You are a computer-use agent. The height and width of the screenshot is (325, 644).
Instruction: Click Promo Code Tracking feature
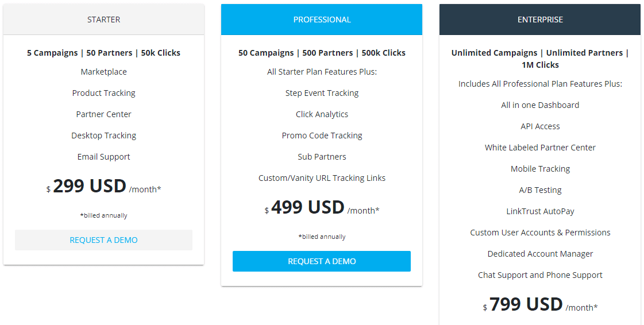322,136
